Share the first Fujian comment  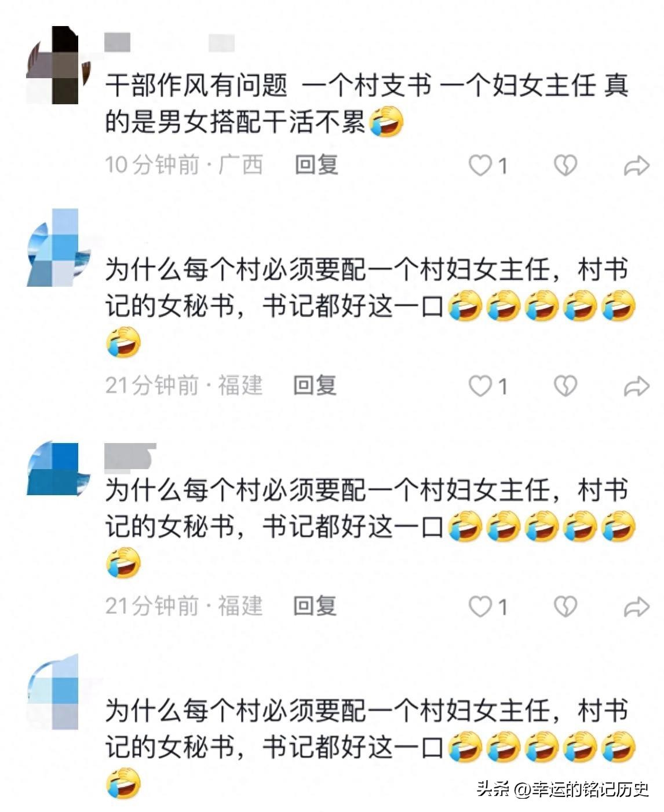pyautogui.click(x=636, y=387)
